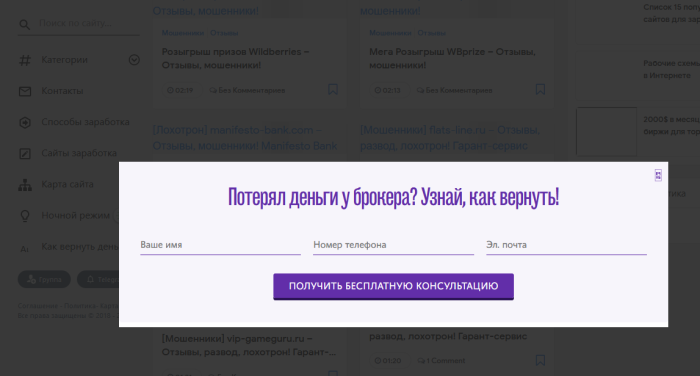The image size is (700, 376).
Task: Open Карта сайта in sidebar
Action: (x=67, y=184)
